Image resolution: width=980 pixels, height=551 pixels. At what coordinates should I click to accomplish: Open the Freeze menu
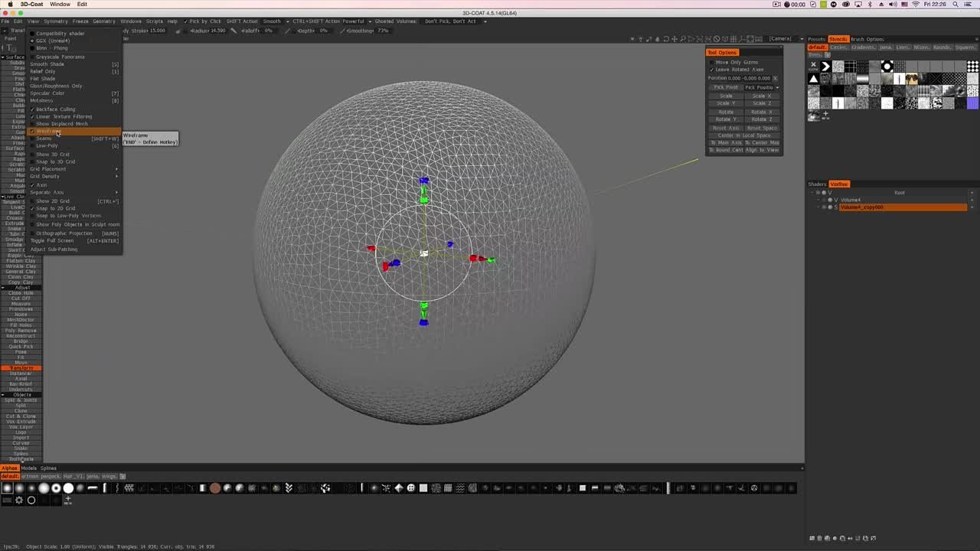pyautogui.click(x=80, y=21)
